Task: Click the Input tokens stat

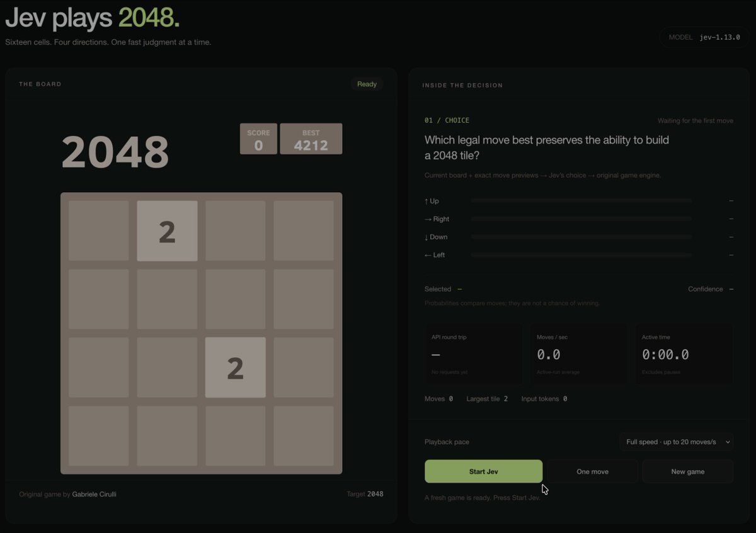Action: pyautogui.click(x=544, y=399)
